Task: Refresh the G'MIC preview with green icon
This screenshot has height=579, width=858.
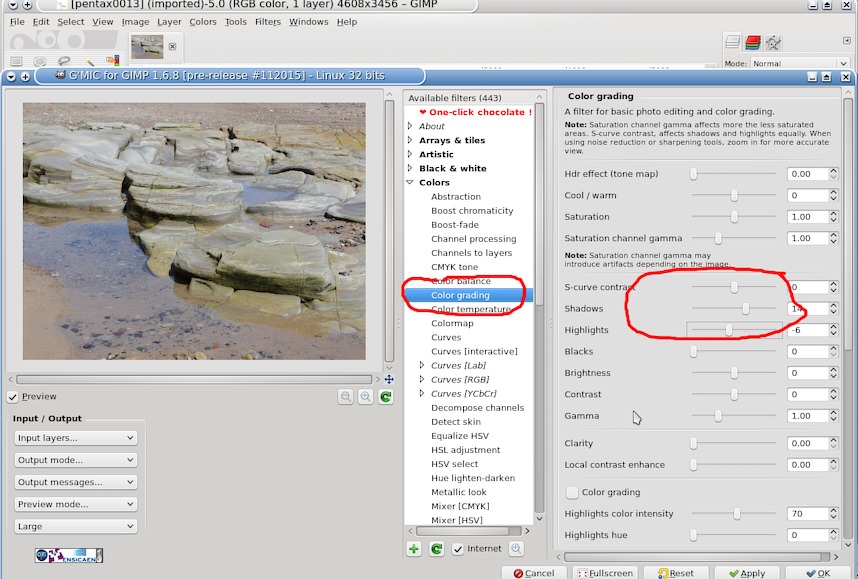Action: tap(386, 397)
